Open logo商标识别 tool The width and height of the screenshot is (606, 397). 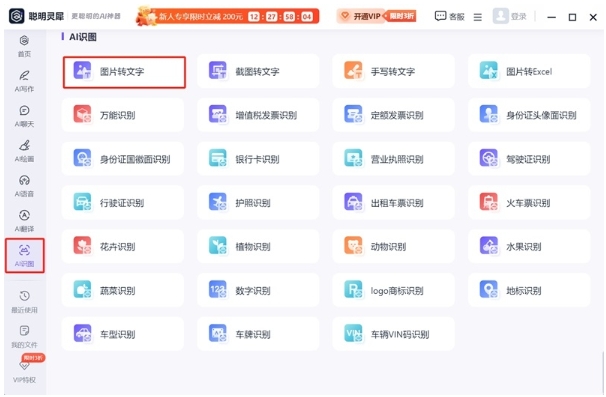click(393, 290)
